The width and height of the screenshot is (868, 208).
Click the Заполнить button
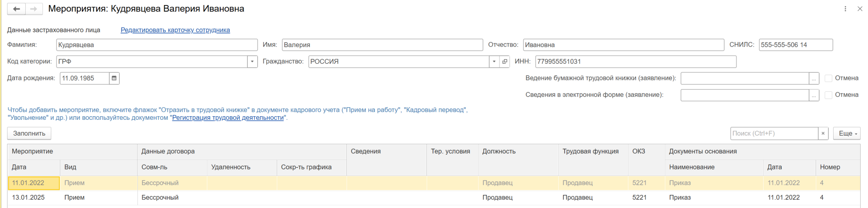[29, 133]
